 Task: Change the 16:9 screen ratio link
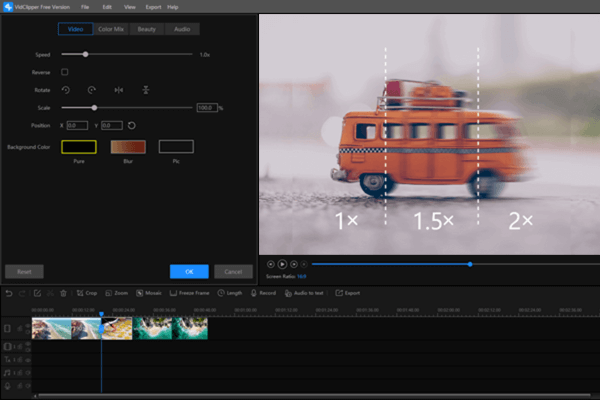point(302,276)
